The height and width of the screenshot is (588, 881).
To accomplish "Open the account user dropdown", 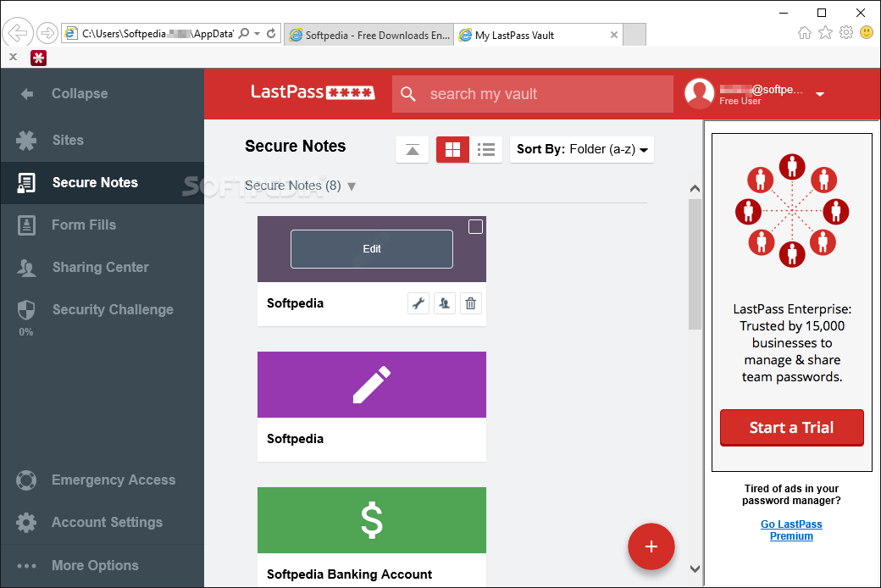I will [820, 94].
